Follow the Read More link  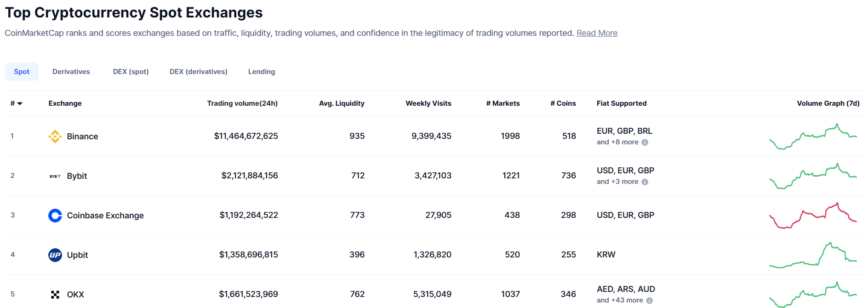click(597, 33)
